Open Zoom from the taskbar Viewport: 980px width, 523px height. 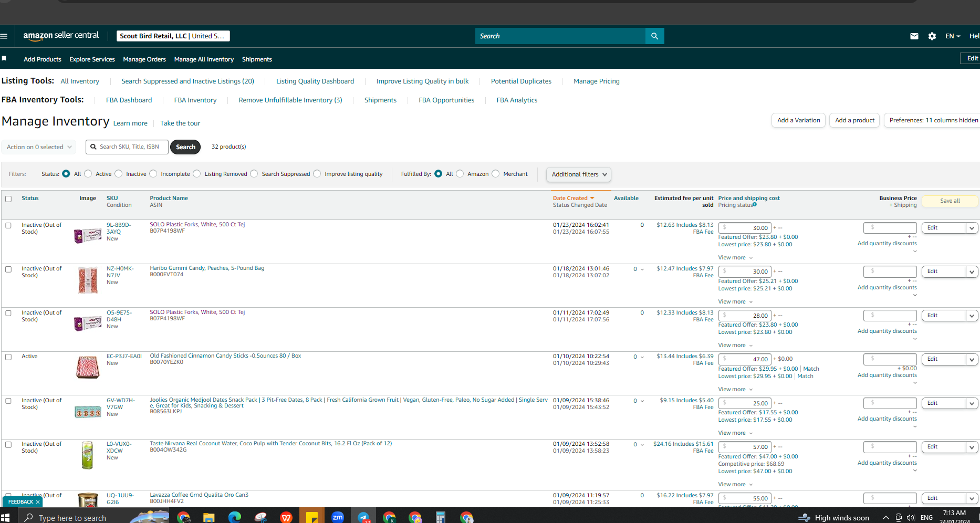(x=338, y=518)
